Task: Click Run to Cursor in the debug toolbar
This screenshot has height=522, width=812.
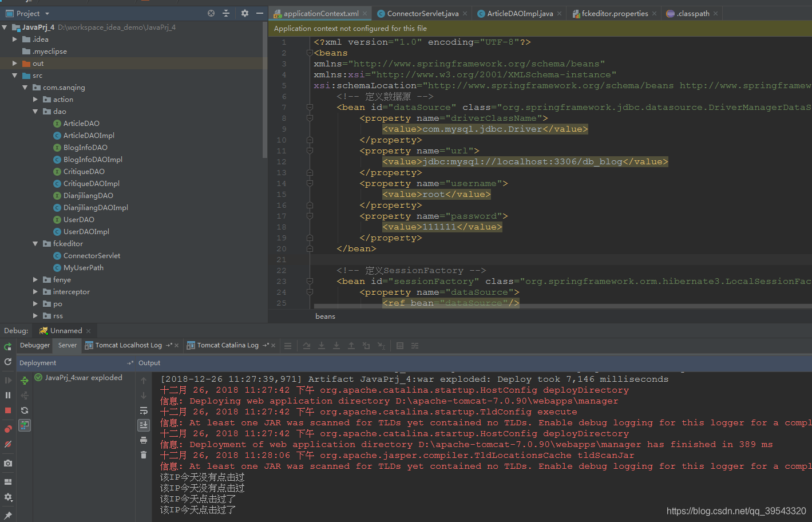Action: (x=381, y=346)
